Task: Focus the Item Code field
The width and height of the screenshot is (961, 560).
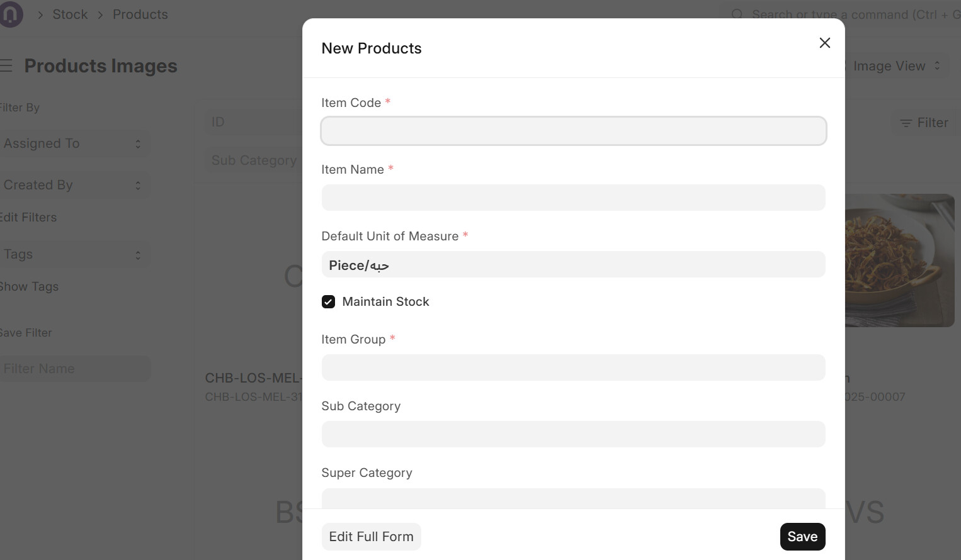Action: coord(573,131)
